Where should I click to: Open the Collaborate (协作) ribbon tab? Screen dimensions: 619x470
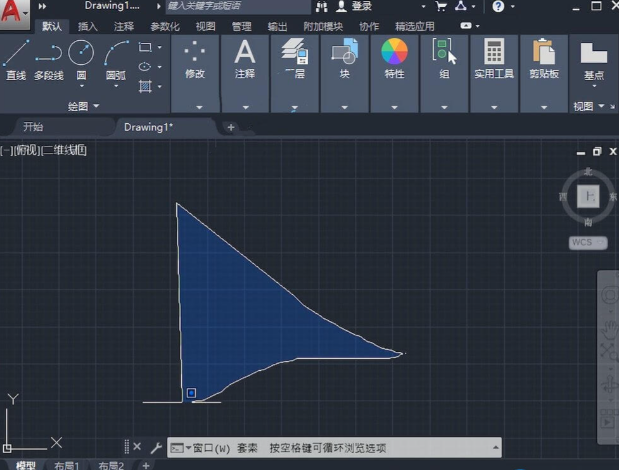369,26
